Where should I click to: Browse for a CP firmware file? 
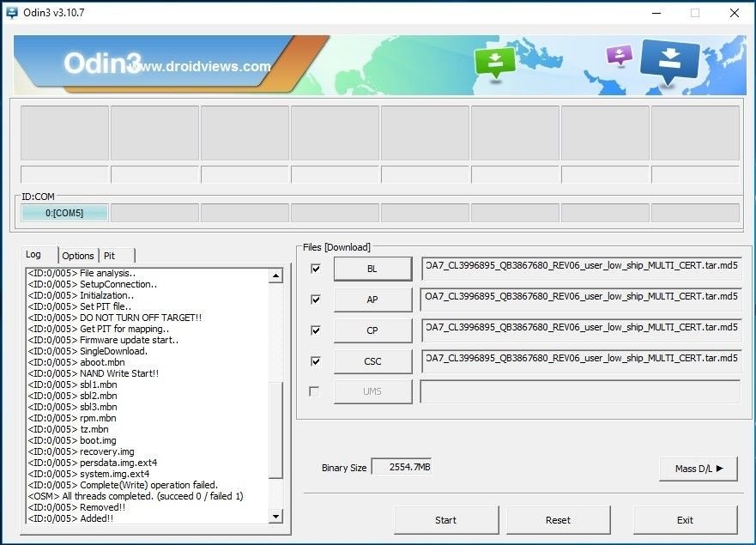[372, 330]
